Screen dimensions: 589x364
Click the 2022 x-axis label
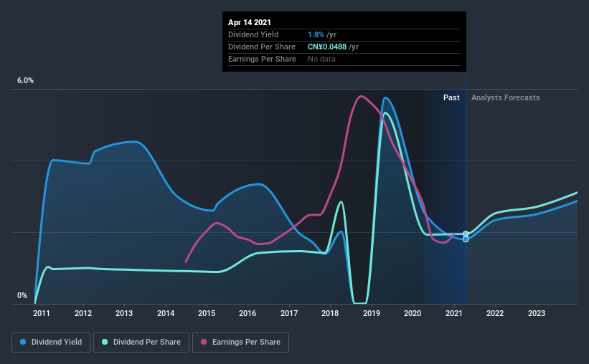tap(495, 313)
